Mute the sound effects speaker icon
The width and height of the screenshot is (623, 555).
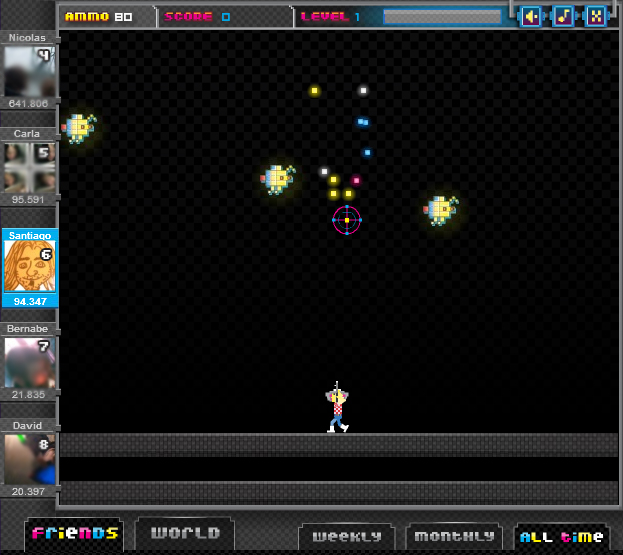point(531,16)
